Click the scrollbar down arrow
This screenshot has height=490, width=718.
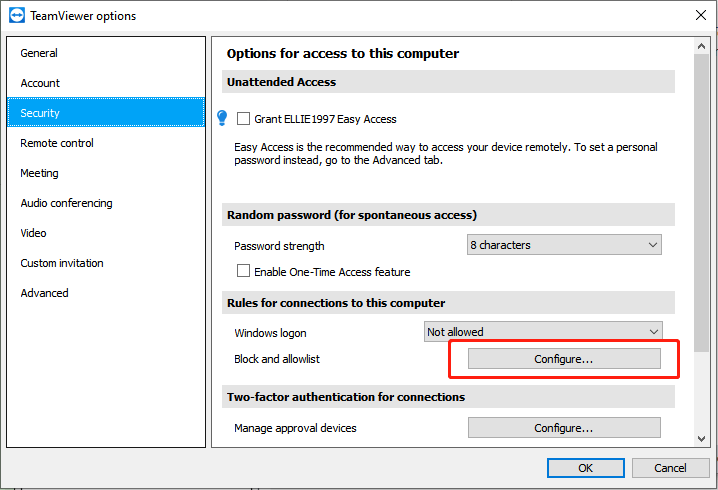click(x=701, y=439)
